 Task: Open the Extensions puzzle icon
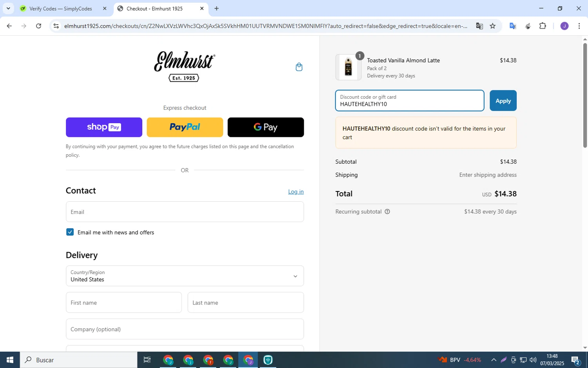coord(543,26)
